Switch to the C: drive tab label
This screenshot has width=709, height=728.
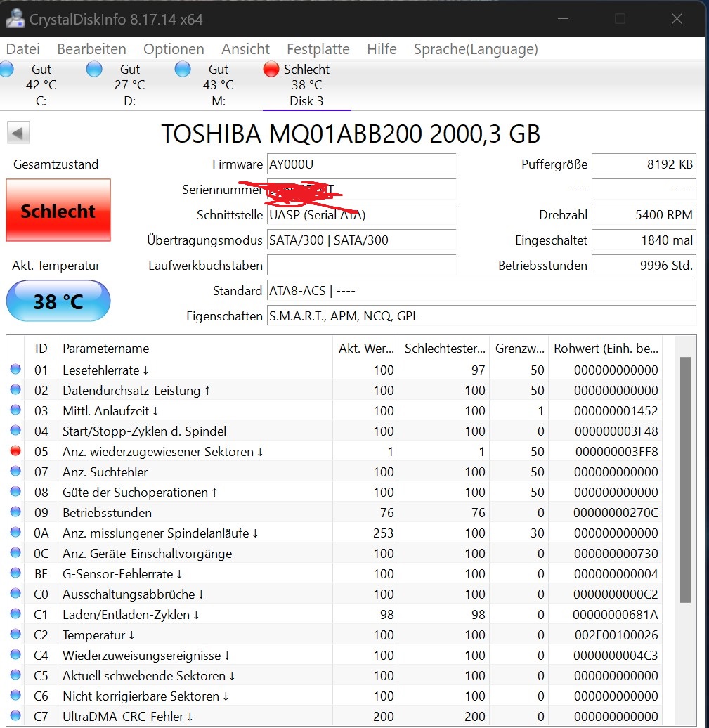pos(41,100)
